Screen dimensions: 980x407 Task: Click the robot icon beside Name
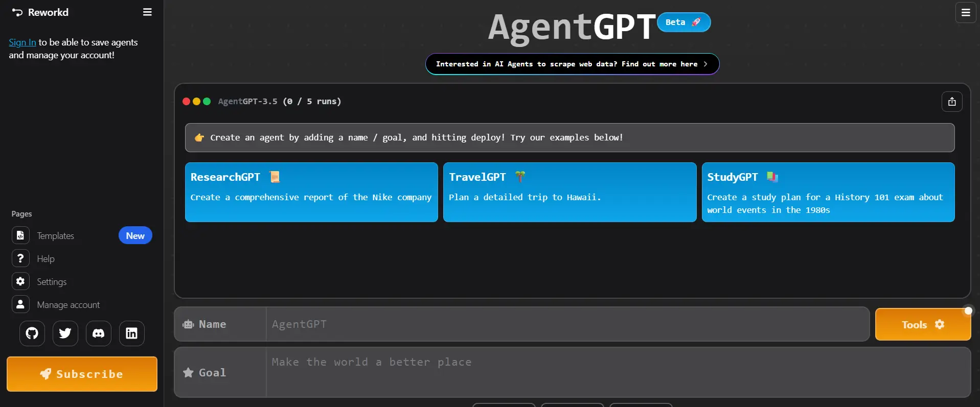[188, 324]
